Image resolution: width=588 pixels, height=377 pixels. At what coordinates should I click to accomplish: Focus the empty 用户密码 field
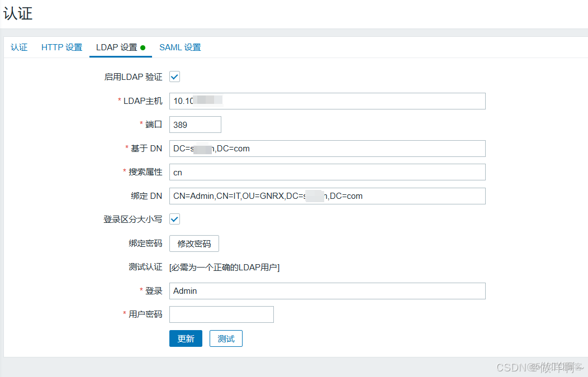(221, 314)
